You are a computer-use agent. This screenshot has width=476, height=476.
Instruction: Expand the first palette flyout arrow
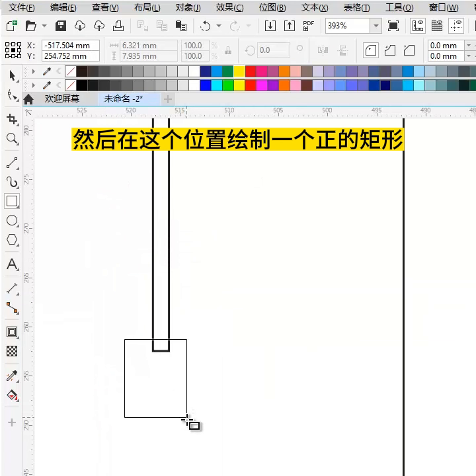coord(34,71)
